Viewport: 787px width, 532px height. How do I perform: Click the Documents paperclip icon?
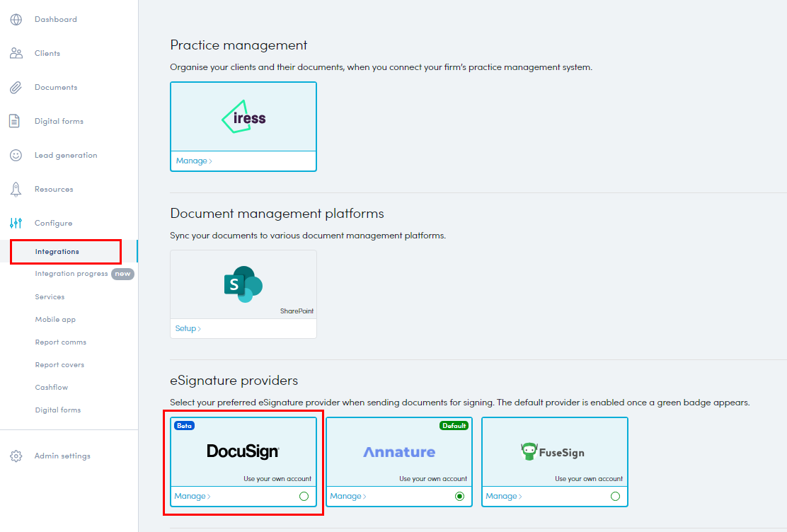point(16,87)
